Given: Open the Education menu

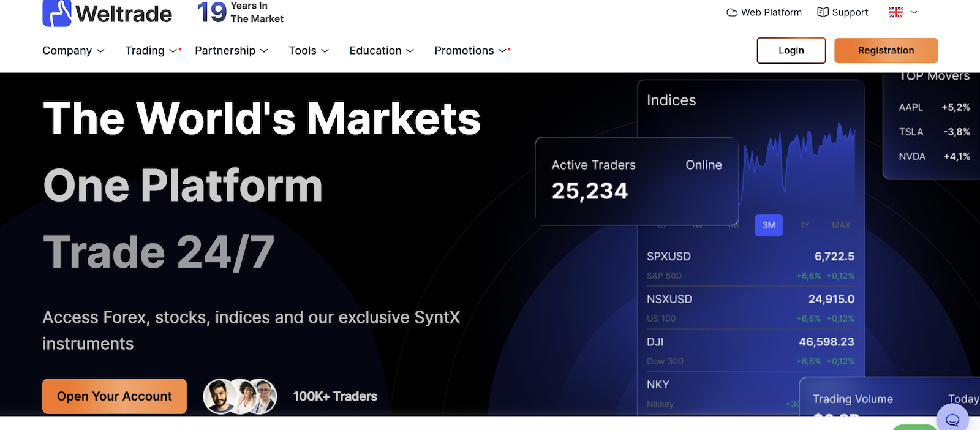Looking at the screenshot, I should pyautogui.click(x=381, y=50).
